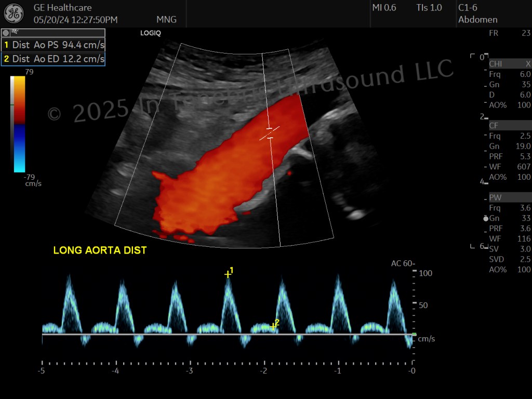
Task: Select measurement caliper marker 2 at end diastole
Action: point(273,327)
